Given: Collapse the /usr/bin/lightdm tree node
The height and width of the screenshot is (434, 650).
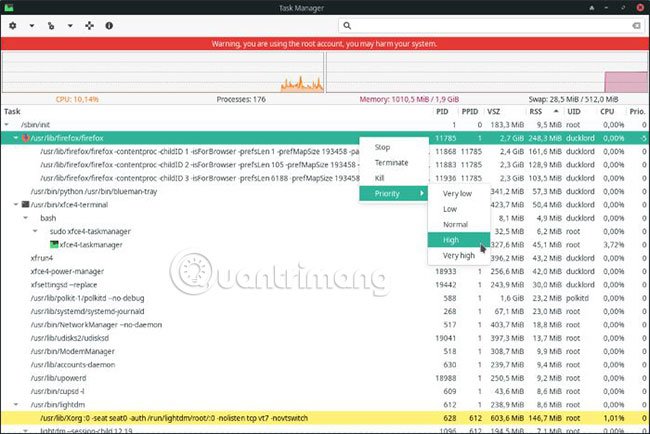Looking at the screenshot, I should click(16, 404).
